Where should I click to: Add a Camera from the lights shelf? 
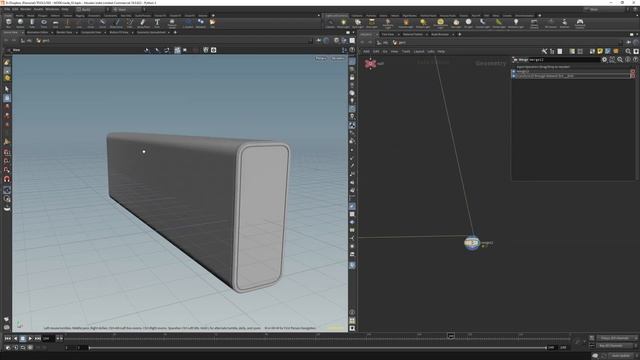coord(330,23)
